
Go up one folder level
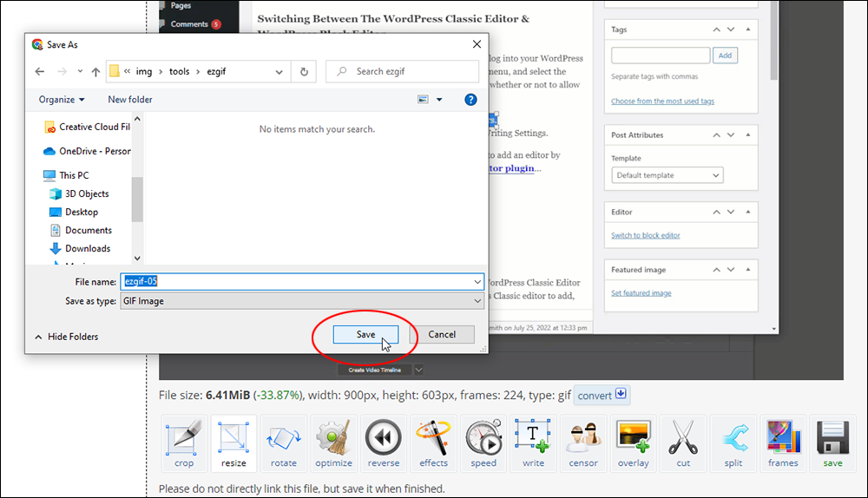(x=95, y=71)
